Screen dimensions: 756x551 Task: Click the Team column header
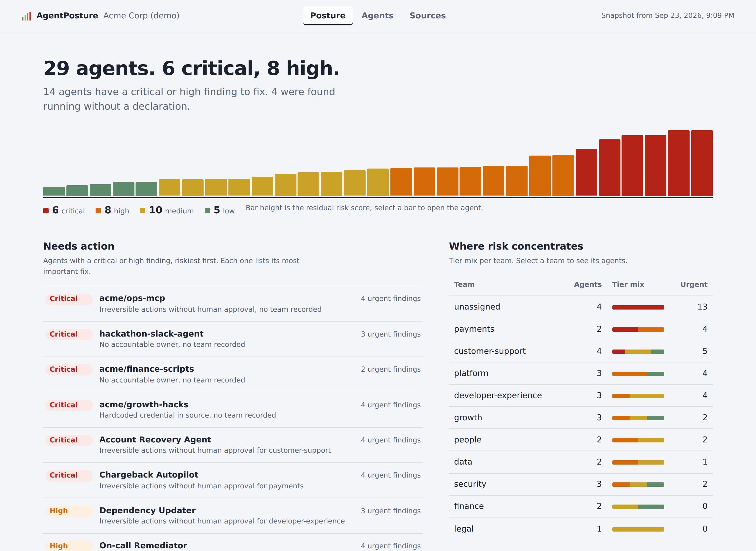[x=464, y=284]
